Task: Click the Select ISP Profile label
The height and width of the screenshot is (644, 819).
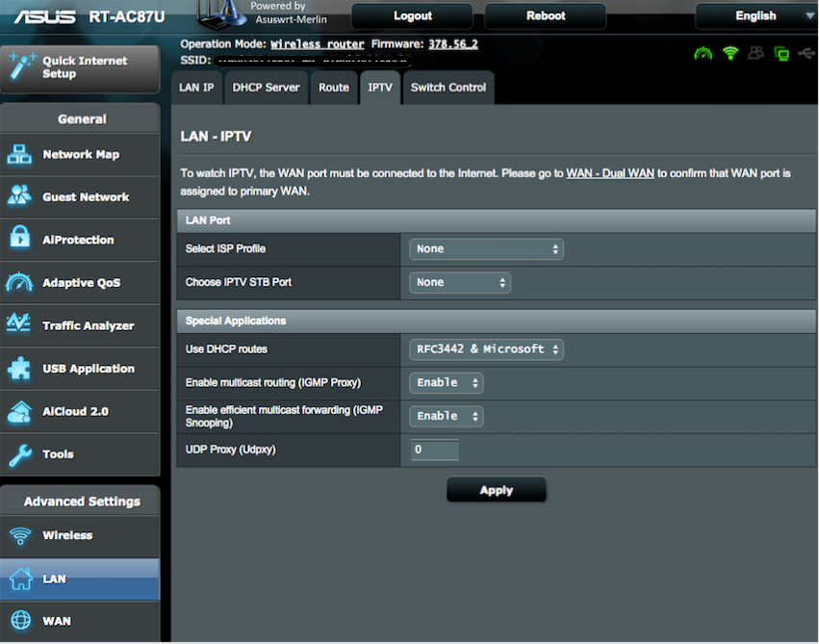Action: [x=225, y=249]
